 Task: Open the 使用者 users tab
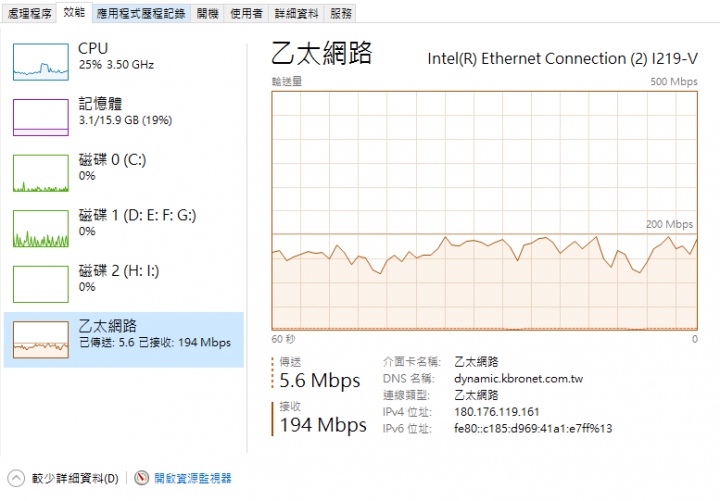click(x=247, y=13)
